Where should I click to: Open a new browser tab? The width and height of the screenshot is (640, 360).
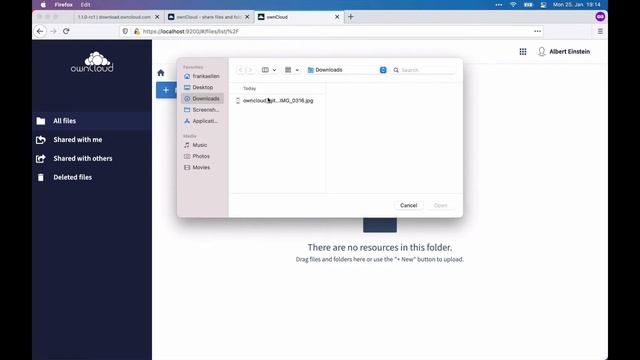pyautogui.click(x=351, y=17)
